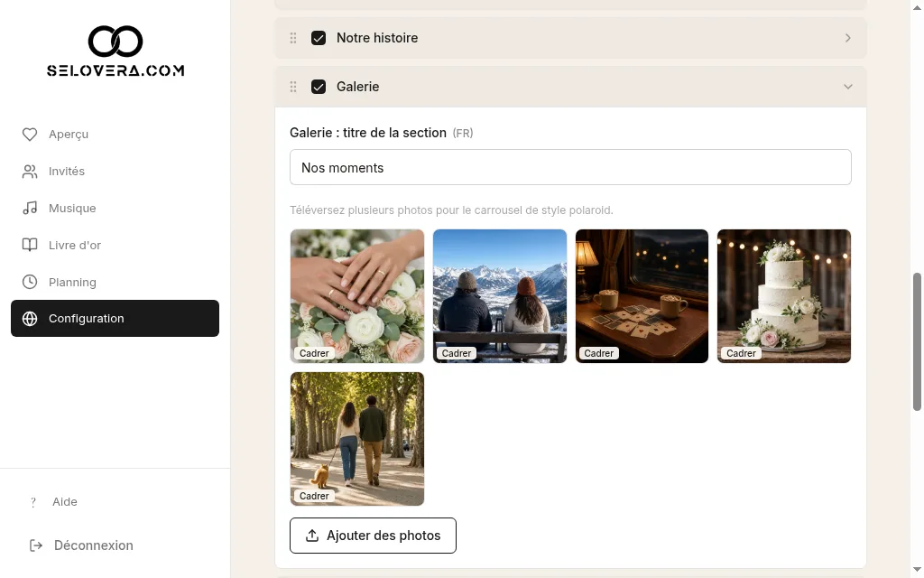Select the Configuration menu item
The image size is (924, 578).
[x=115, y=319]
